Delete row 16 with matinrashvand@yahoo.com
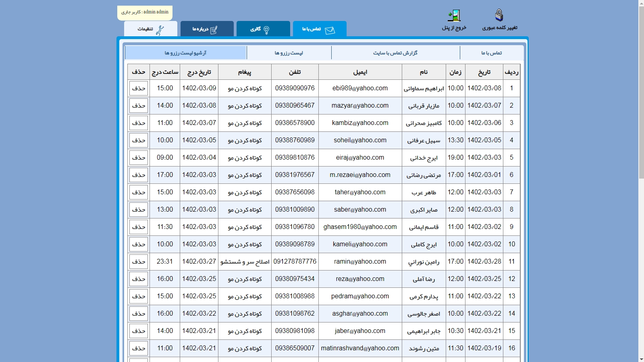Viewport: 644px width, 362px height. coord(139,348)
